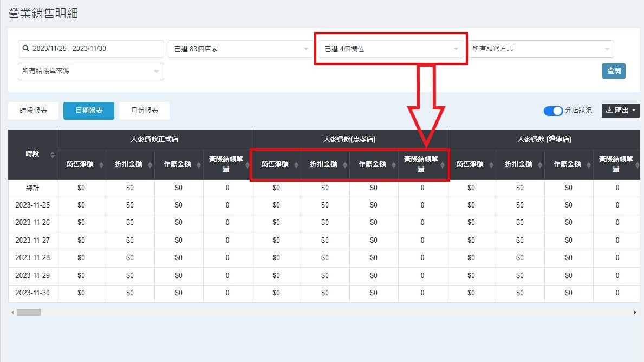Image resolution: width=644 pixels, height=362 pixels.
Task: Click the search icon in date range field
Action: pos(25,49)
